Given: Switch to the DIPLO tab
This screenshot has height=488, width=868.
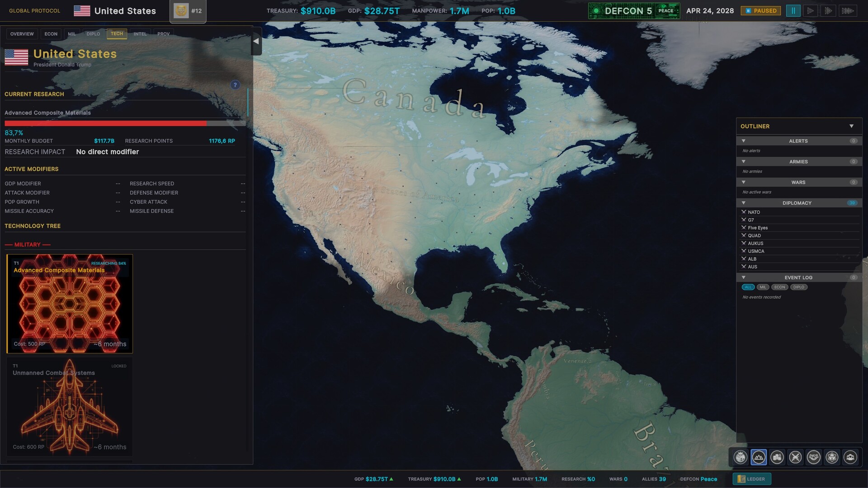Looking at the screenshot, I should point(93,33).
